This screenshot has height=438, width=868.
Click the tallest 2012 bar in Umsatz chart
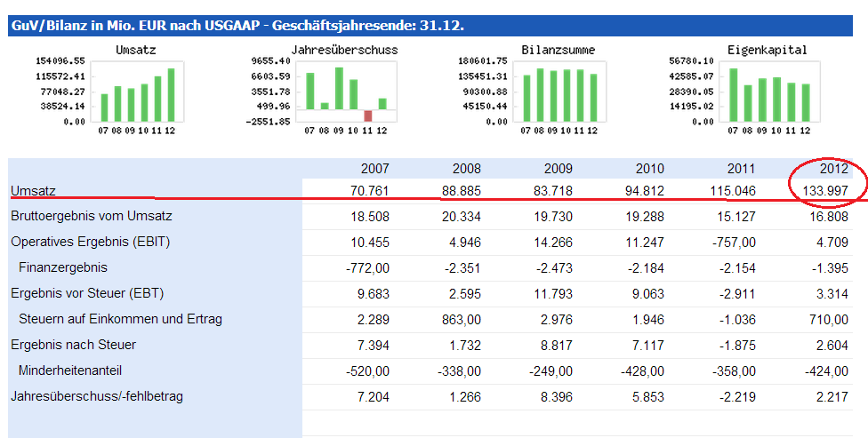[170, 94]
